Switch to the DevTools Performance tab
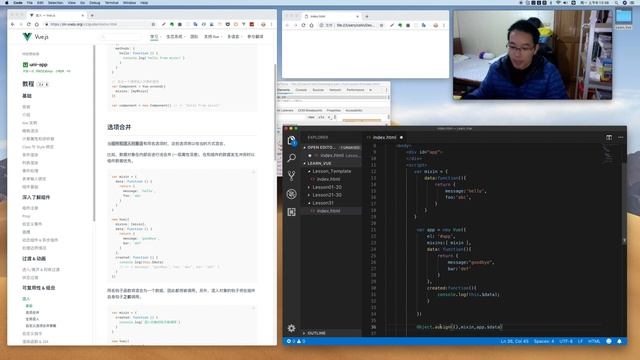640x360 pixels. coord(355,90)
